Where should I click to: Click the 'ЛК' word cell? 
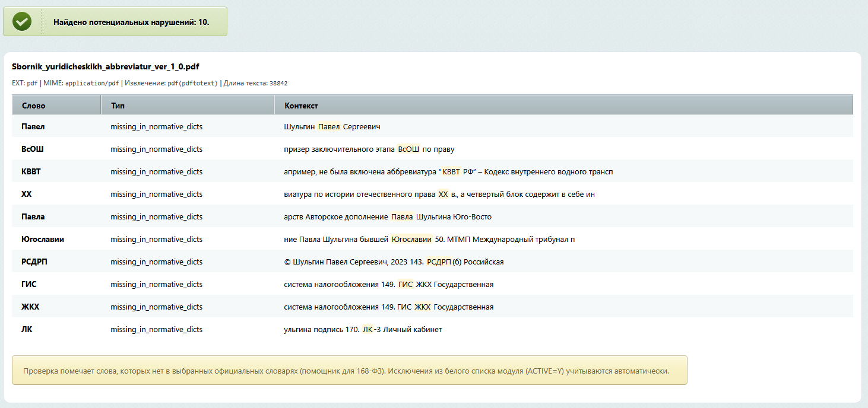tap(27, 329)
